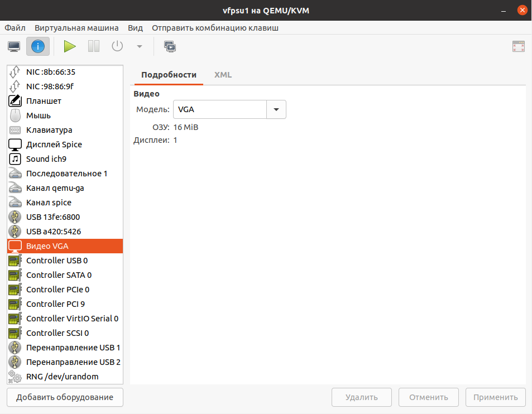
Task: Open the Файл menu
Action: (x=15, y=28)
